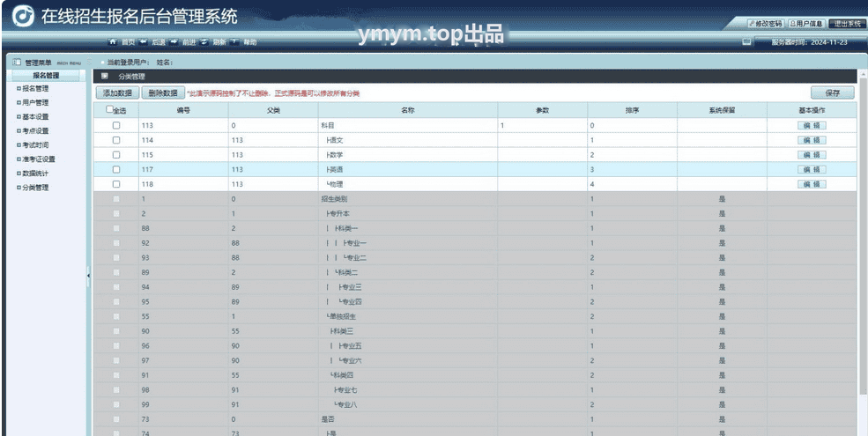Viewport: 868px width, 436px height.
Task: Expand 用户管理 in the sidebar
Action: click(x=19, y=103)
